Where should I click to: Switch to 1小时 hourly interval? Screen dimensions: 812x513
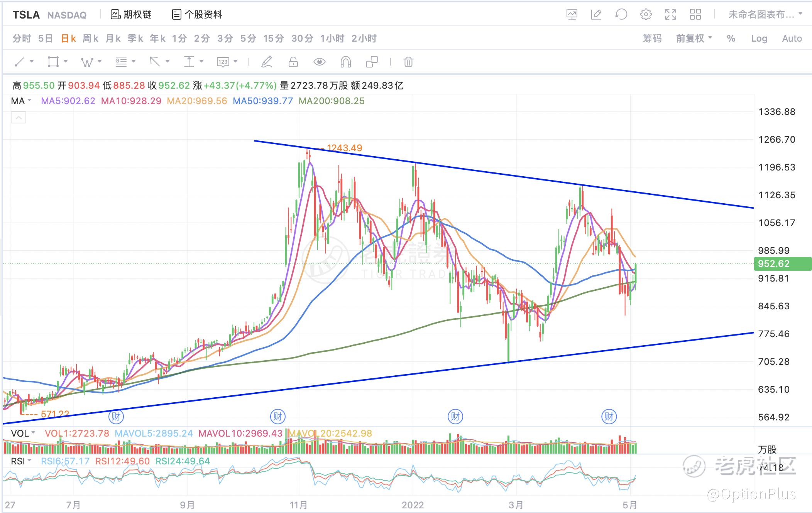(332, 39)
